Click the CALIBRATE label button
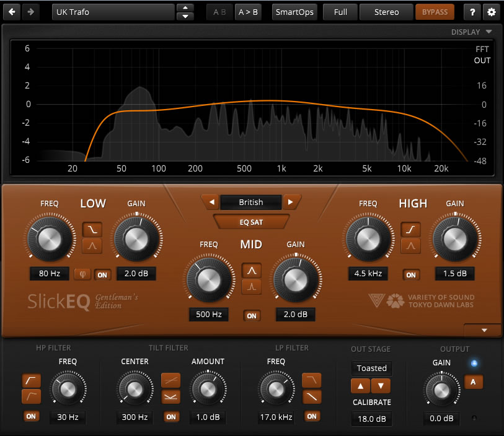504x436 pixels. coord(371,402)
